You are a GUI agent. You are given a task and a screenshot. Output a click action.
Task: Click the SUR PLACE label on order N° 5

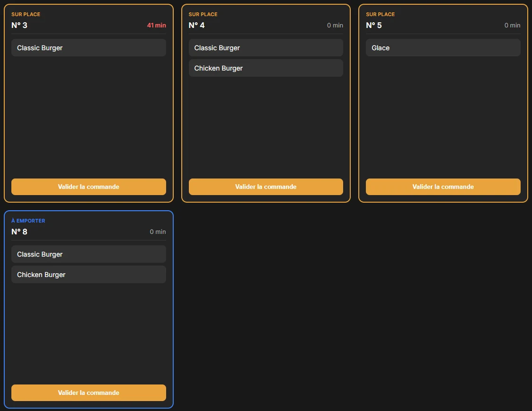(381, 14)
